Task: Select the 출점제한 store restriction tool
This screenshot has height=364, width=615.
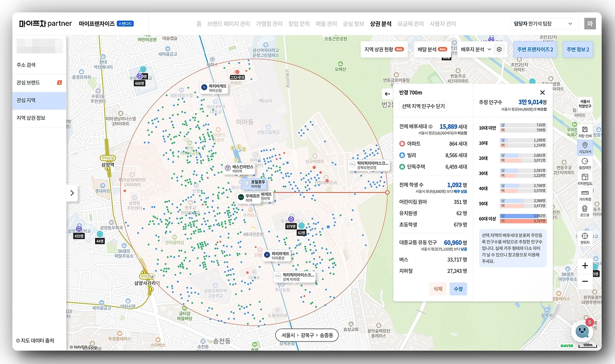Action: [585, 164]
